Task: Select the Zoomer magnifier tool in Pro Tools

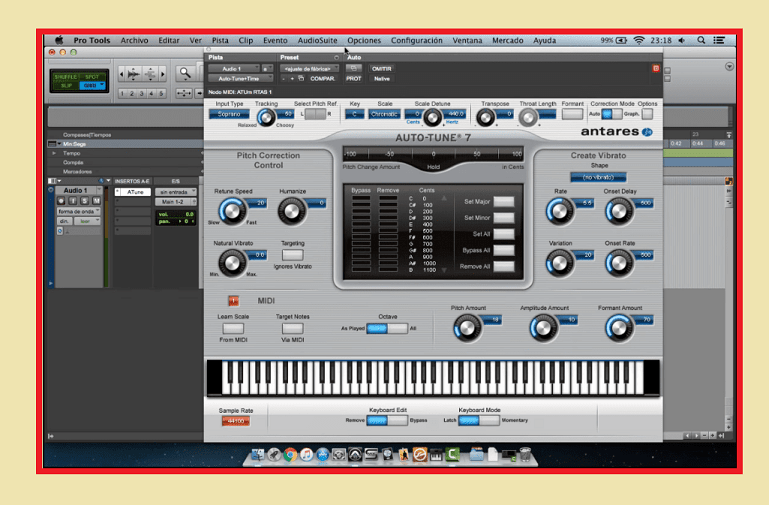Action: click(185, 74)
